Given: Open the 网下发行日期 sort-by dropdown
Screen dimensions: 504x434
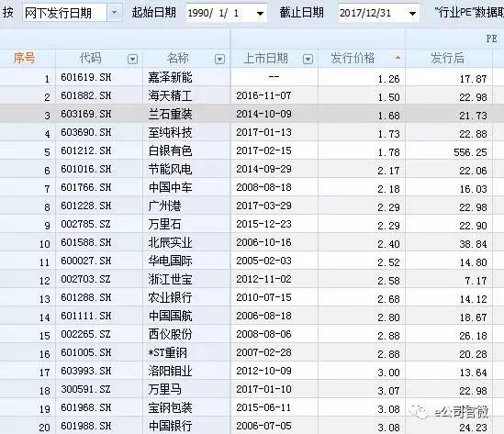Looking at the screenshot, I should click(x=114, y=13).
